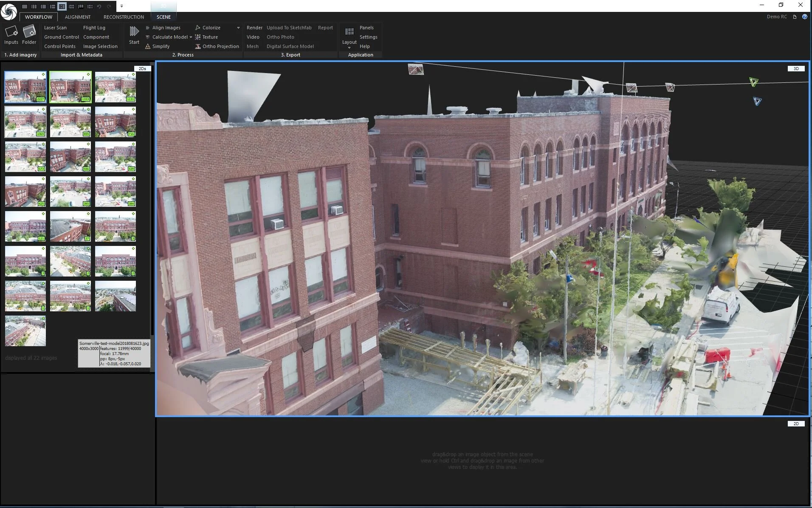Image resolution: width=812 pixels, height=508 pixels.
Task: Select the upper green camera marker in 3D view
Action: [x=753, y=82]
